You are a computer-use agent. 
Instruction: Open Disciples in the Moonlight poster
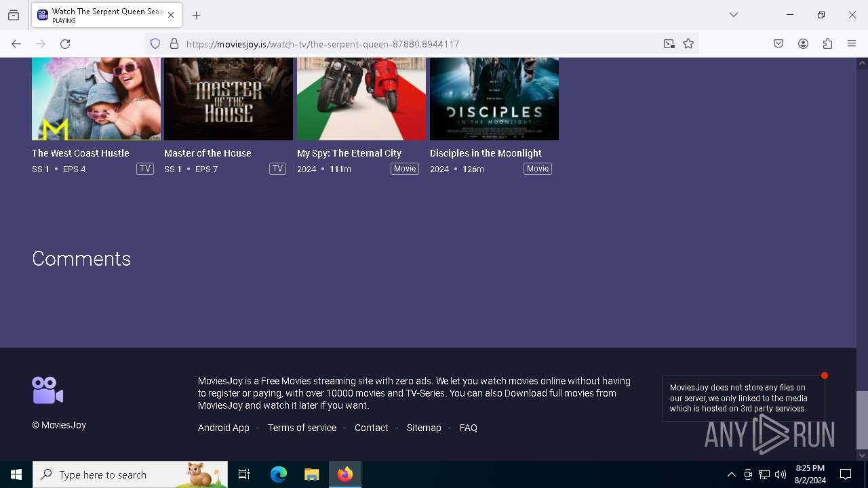(x=494, y=99)
